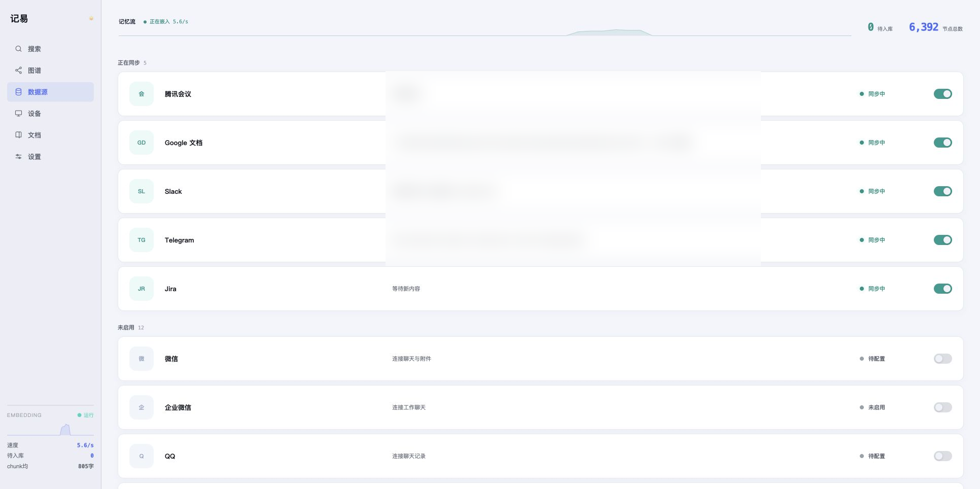Screen dimensions: 980x489
Task: Click the JR icon tile for Jira
Action: coord(142,289)
